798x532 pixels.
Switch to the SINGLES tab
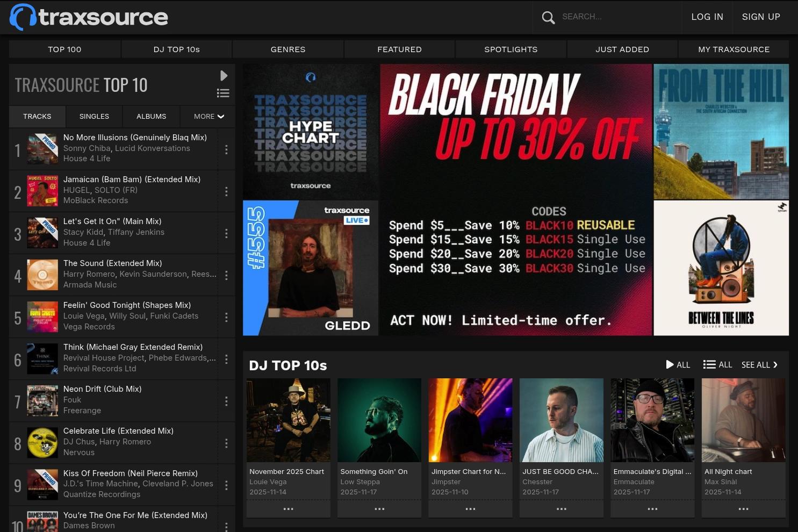[x=94, y=116]
